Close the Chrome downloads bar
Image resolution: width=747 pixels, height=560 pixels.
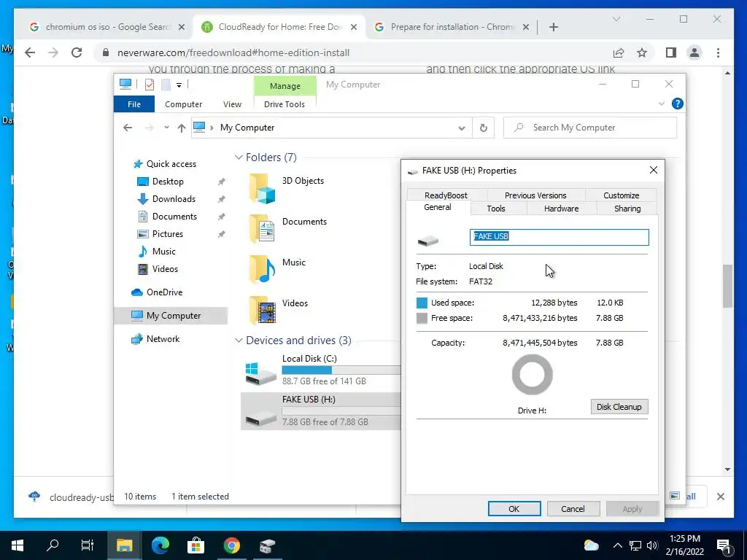[720, 497]
